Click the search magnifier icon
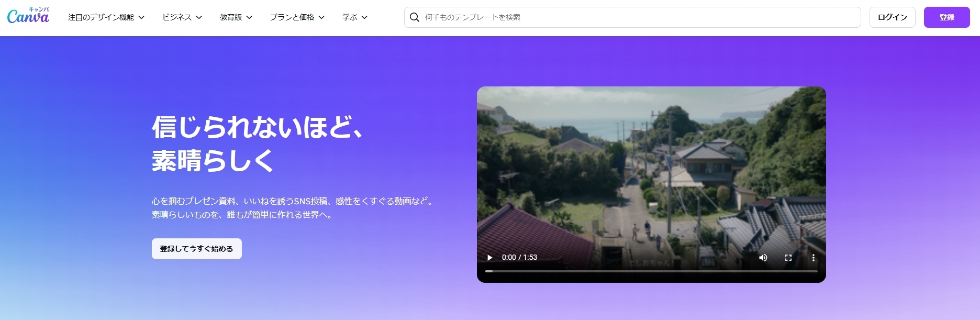Viewport: 980px width, 320px height. click(415, 17)
